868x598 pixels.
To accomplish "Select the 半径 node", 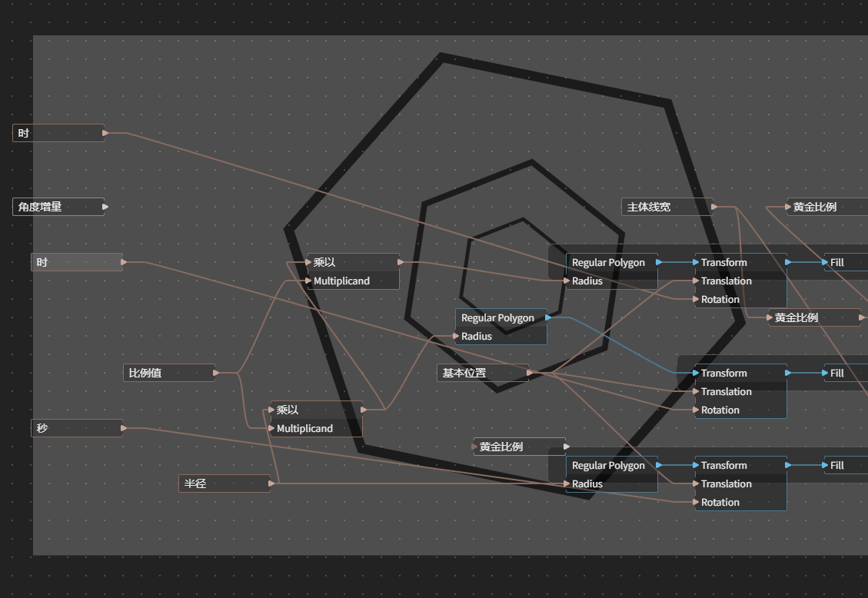I will (x=224, y=483).
